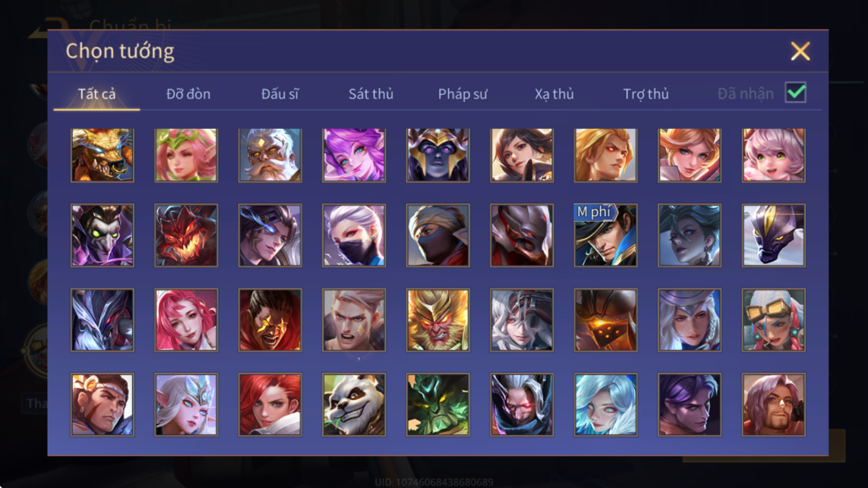Choose the white-bearded old man hero
Image resolution: width=868 pixels, height=488 pixels.
click(x=270, y=155)
